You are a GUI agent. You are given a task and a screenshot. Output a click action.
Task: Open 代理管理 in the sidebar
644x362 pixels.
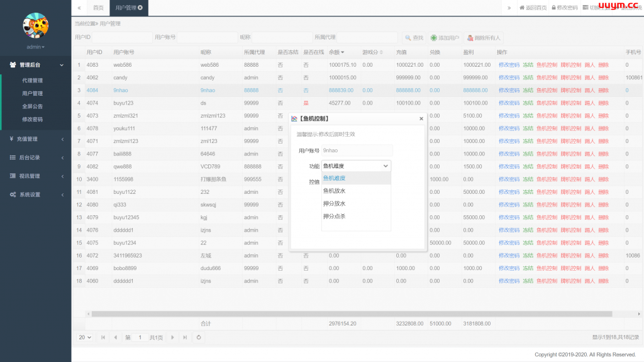point(33,81)
